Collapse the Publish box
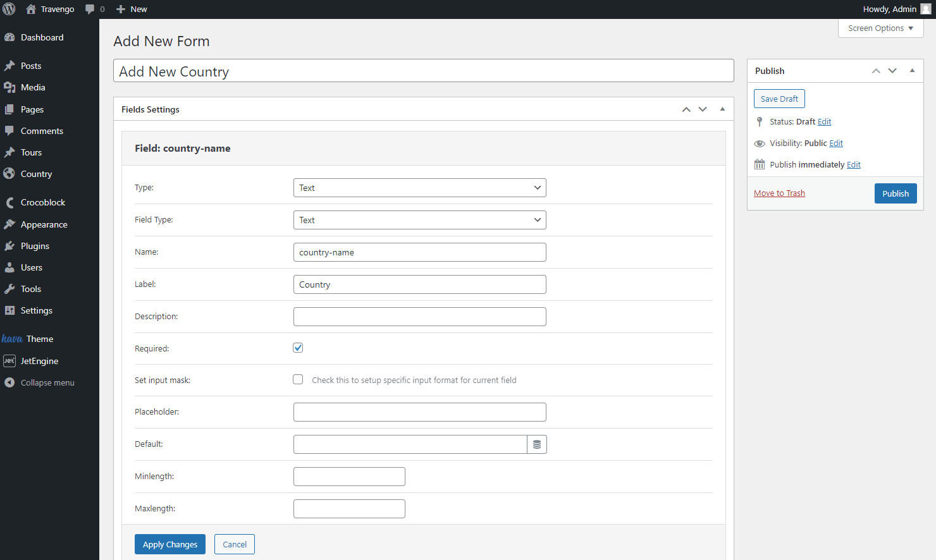Viewport: 936px width, 560px height. click(912, 71)
